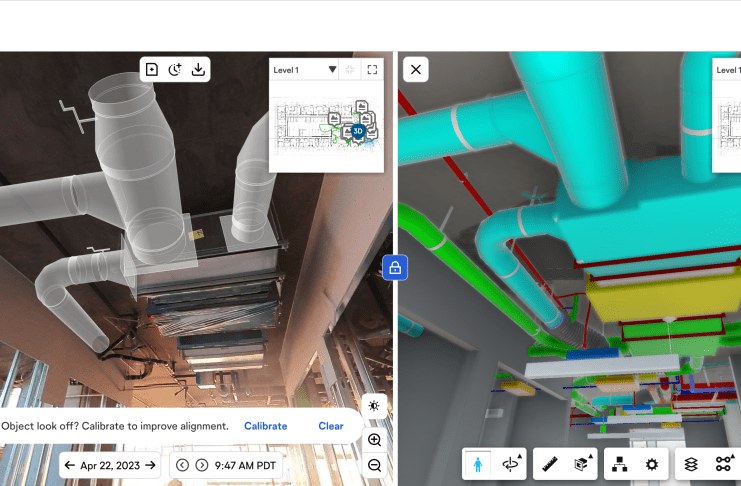741x486 pixels.
Task: Select the first-person walk mode icon
Action: point(477,464)
